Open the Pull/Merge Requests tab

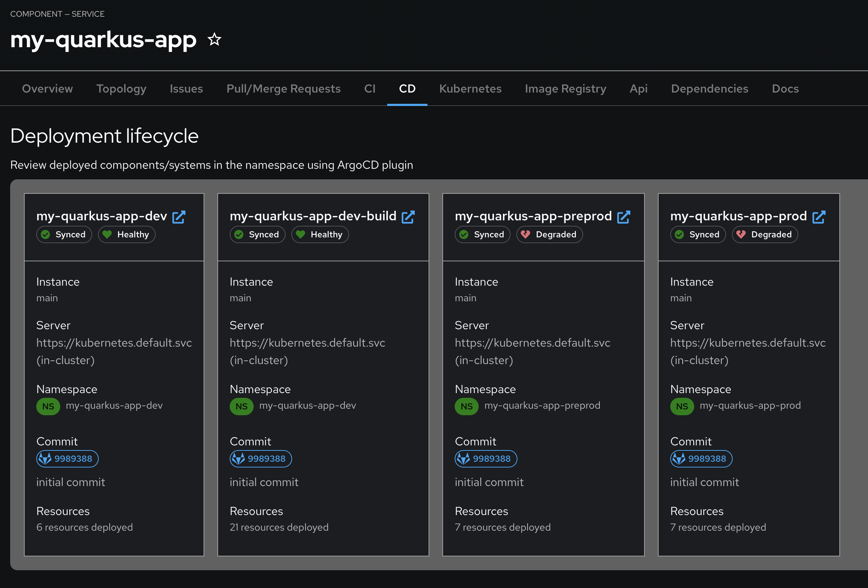click(x=283, y=89)
